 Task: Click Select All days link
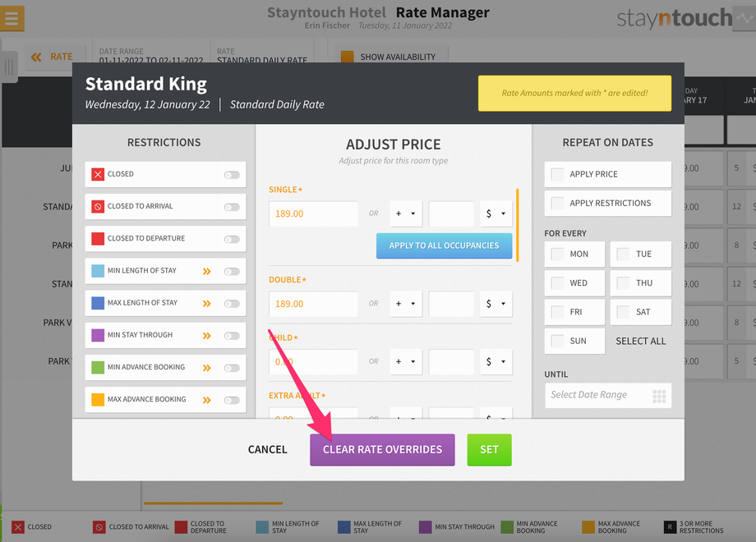(x=641, y=341)
